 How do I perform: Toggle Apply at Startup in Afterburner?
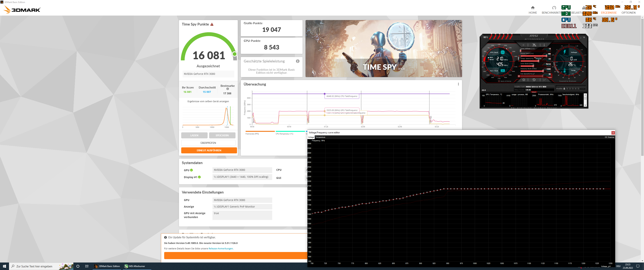click(499, 81)
